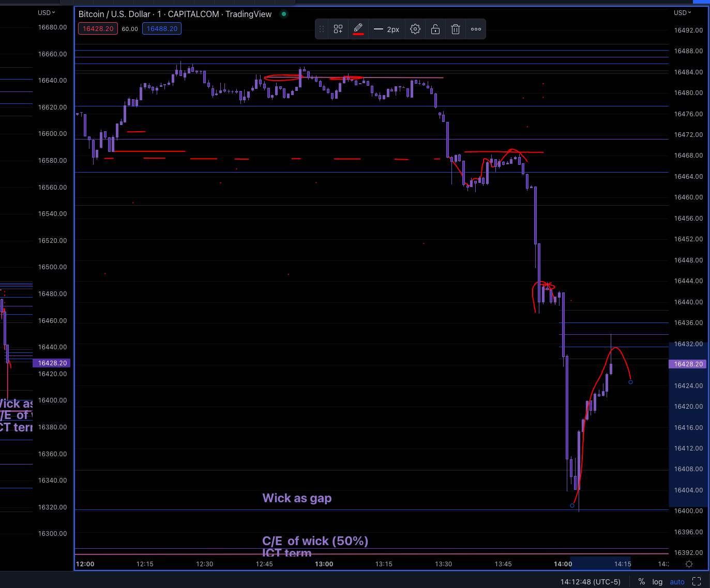Open the USD dropdown on left price scale
This screenshot has height=588, width=710.
click(x=47, y=12)
